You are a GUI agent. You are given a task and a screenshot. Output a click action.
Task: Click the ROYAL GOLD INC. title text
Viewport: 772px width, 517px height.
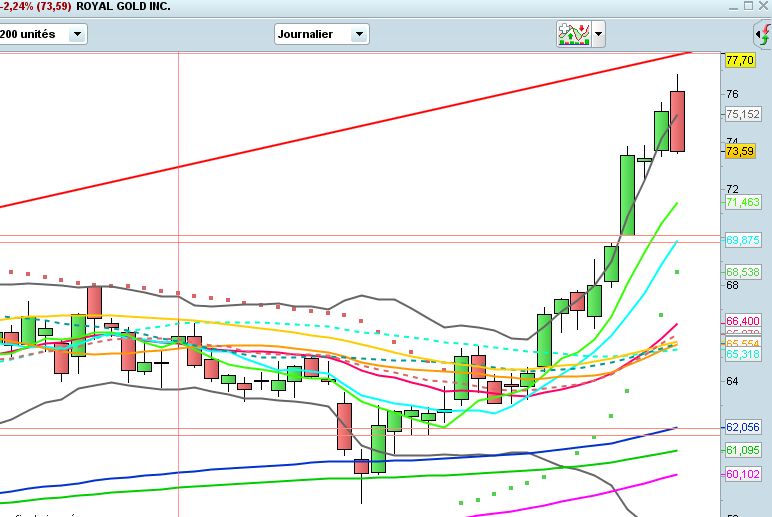[x=123, y=6]
